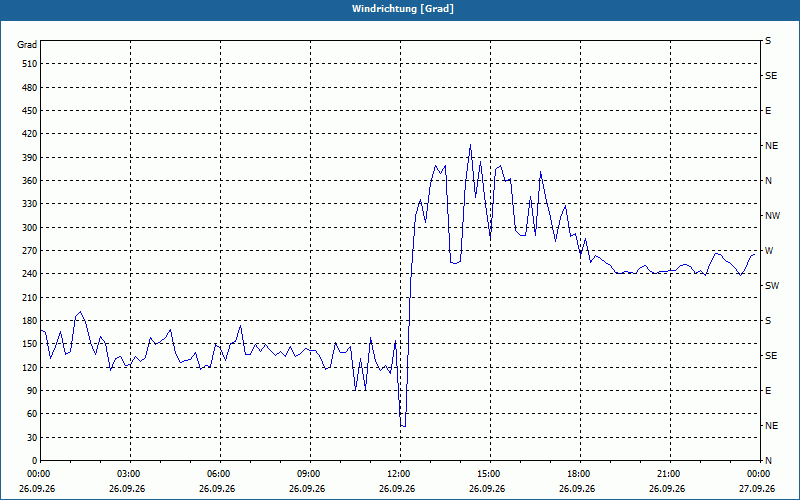Click the wind curve's lowest dip after 12:00
Screen dimensions: 800x500
pos(403,426)
